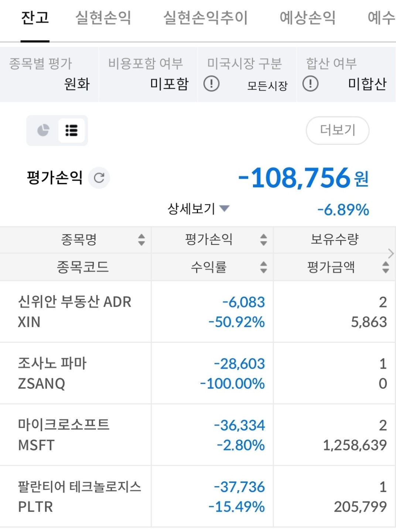Open the 예상손익 tab

(307, 17)
